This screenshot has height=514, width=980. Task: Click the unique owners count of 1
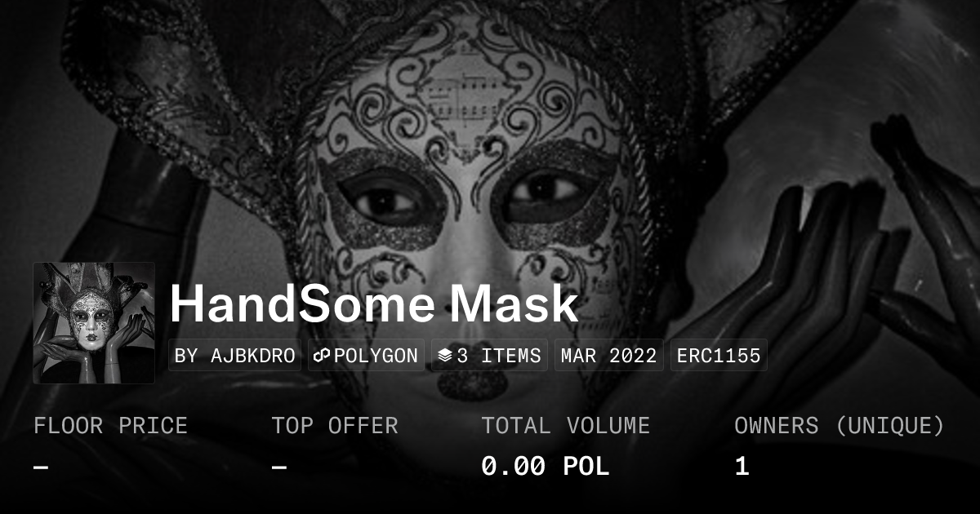click(x=742, y=467)
